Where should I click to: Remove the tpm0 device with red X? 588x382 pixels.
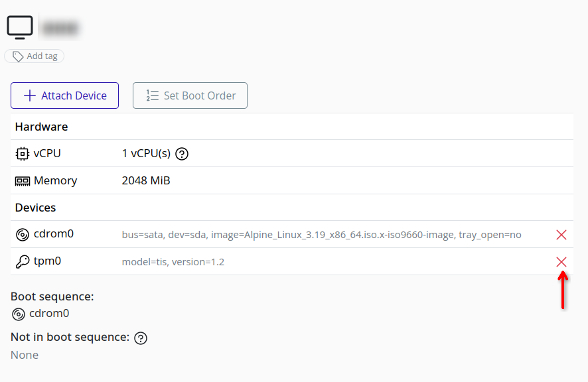561,262
